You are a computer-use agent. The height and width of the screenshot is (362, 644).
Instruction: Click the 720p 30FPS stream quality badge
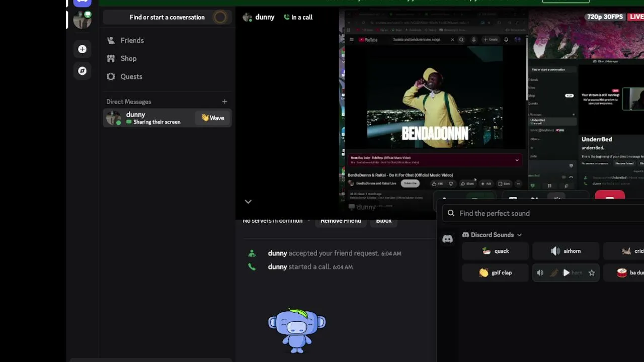pyautogui.click(x=605, y=17)
